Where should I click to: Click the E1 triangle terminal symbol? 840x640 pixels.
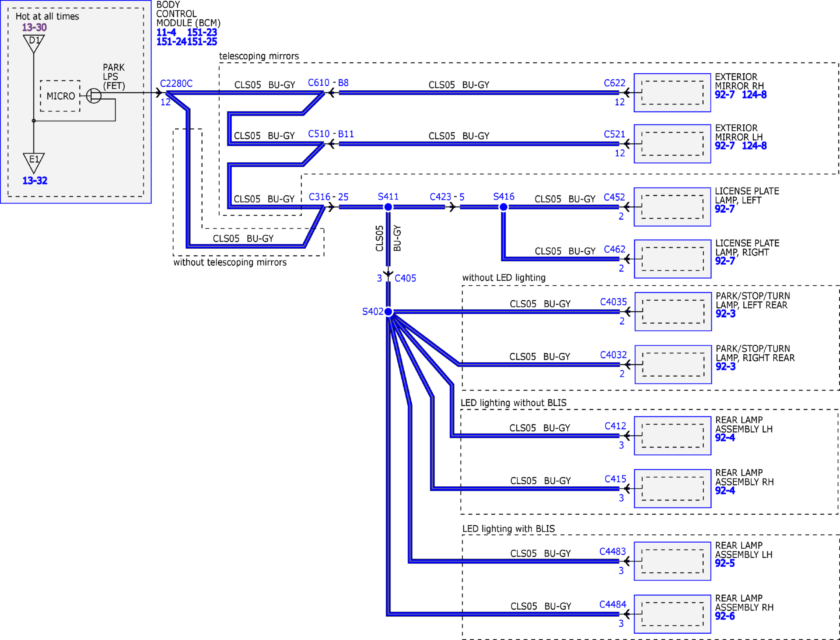coord(34,163)
